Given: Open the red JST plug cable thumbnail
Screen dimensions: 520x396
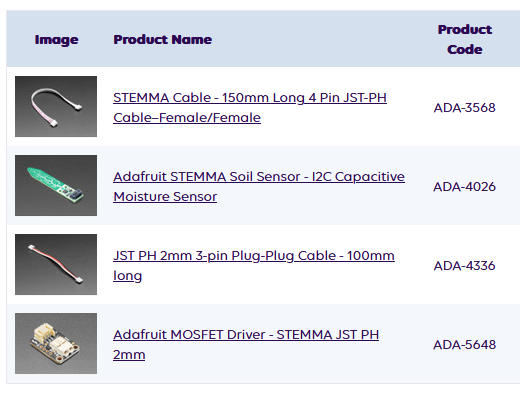Looking at the screenshot, I should 56,264.
